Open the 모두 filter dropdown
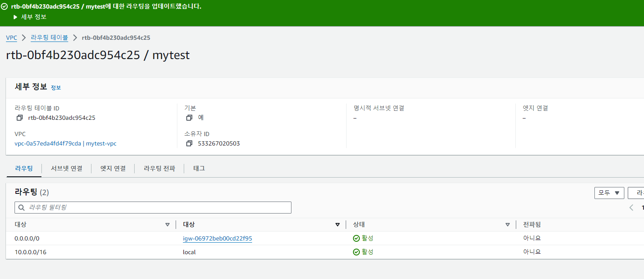Viewport: 644px width, 279px height. (609, 193)
